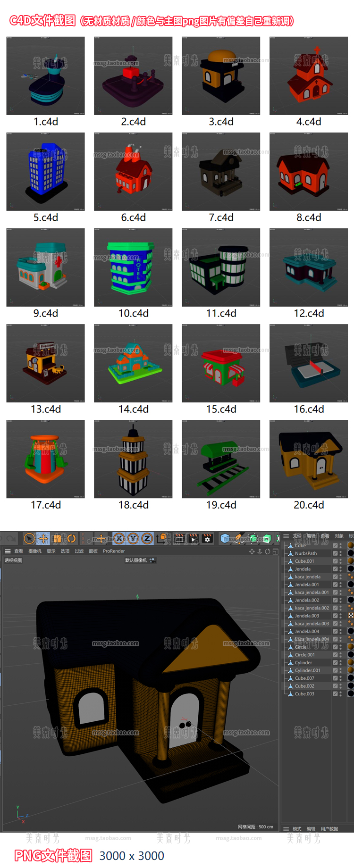Select the Cylinder.001 object
Screen dimensions: 354x868
click(x=308, y=670)
